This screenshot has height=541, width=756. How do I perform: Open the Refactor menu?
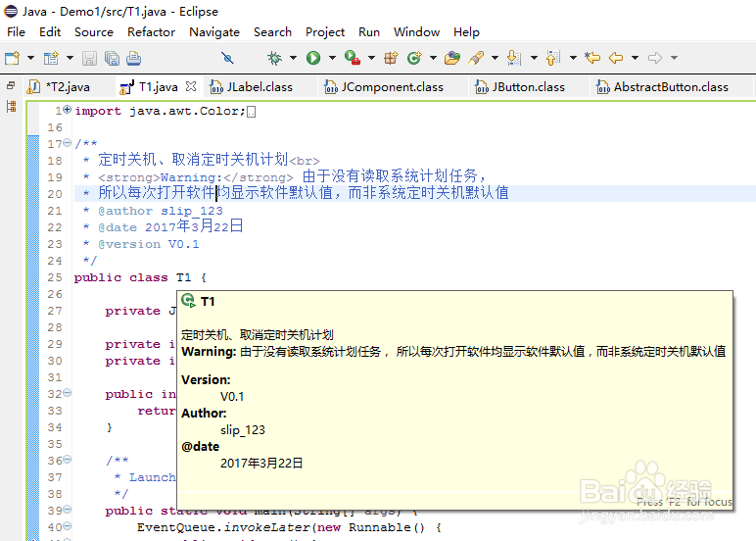click(151, 31)
